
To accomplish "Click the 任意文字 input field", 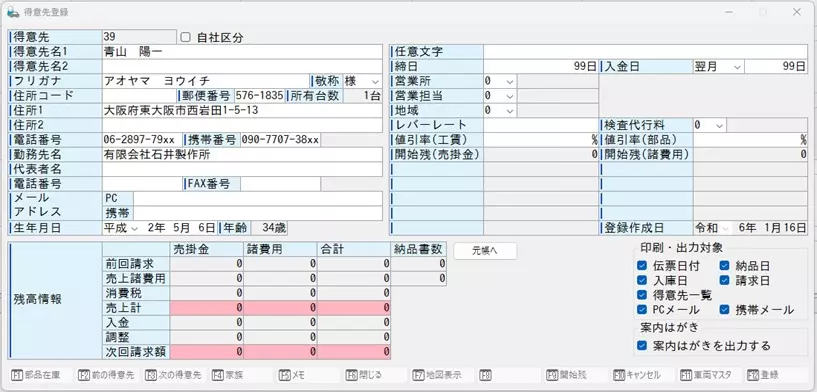I will tap(646, 52).
